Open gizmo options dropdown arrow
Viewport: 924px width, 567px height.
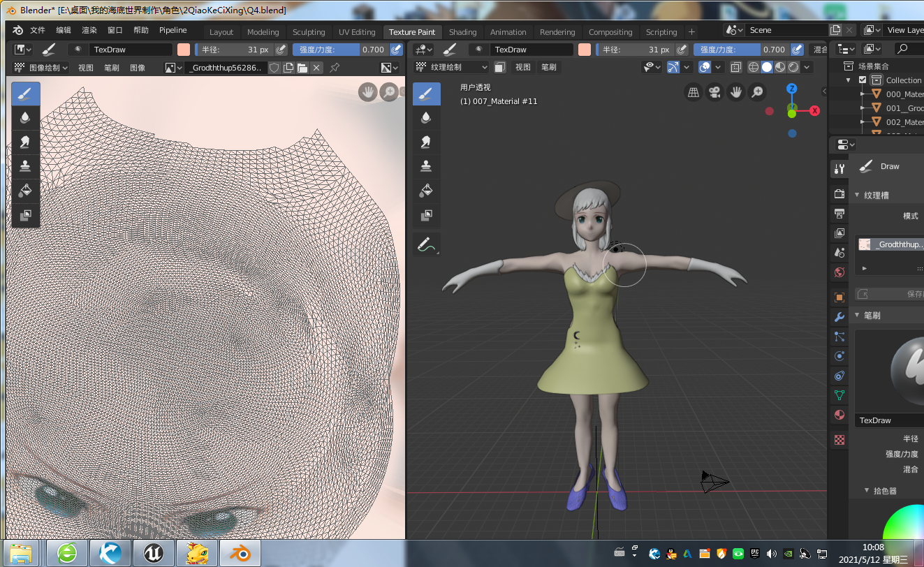(688, 67)
